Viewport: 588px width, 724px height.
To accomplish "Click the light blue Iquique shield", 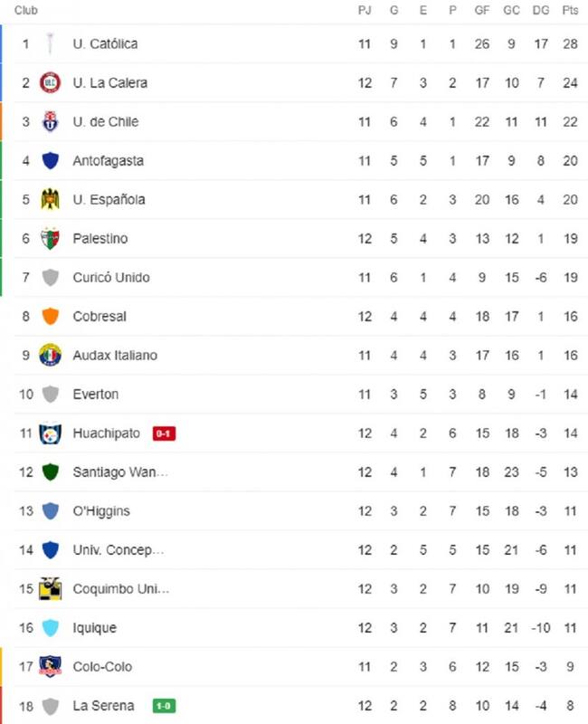I will (50, 627).
